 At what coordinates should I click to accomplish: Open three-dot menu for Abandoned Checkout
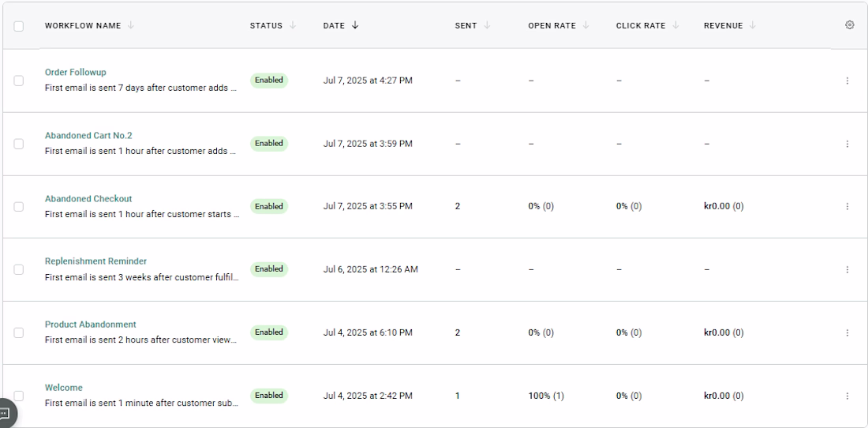click(x=847, y=207)
